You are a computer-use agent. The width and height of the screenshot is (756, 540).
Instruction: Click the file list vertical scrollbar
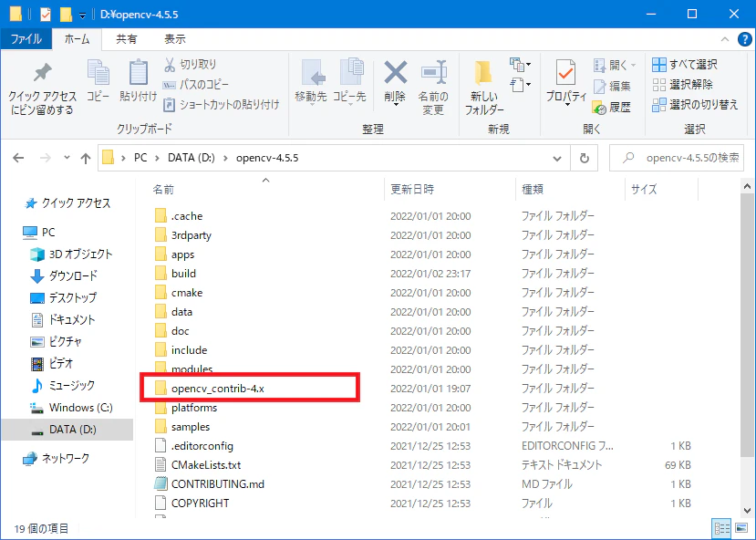point(747,326)
